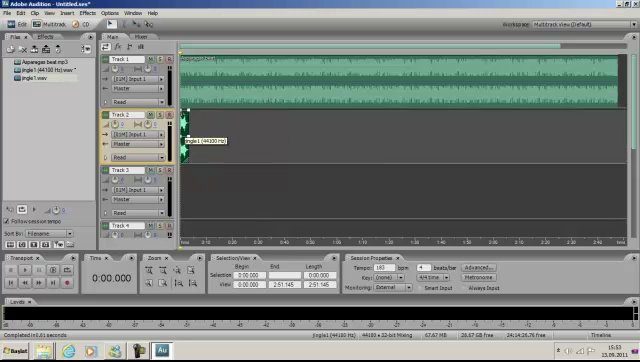Select Smart Input monitoring option

420,288
